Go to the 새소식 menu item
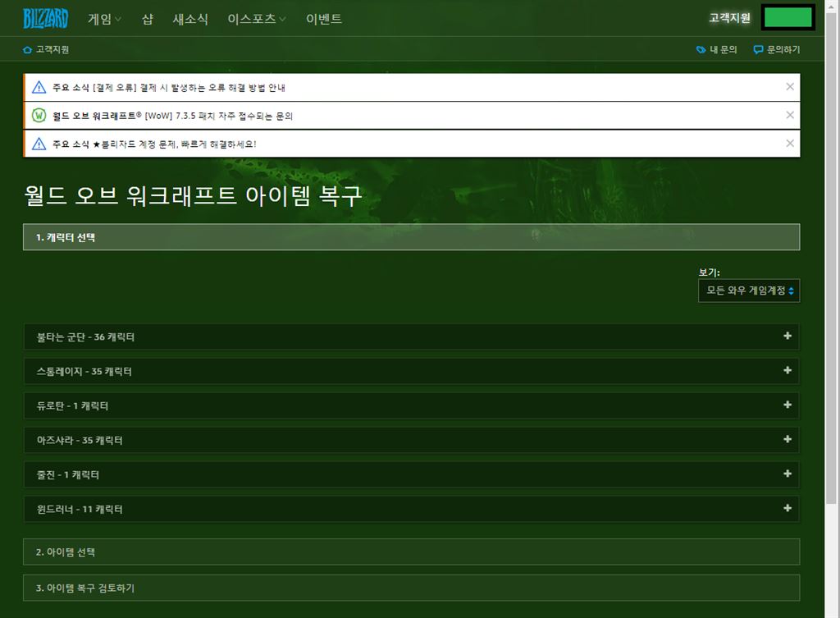840x618 pixels. (x=190, y=20)
